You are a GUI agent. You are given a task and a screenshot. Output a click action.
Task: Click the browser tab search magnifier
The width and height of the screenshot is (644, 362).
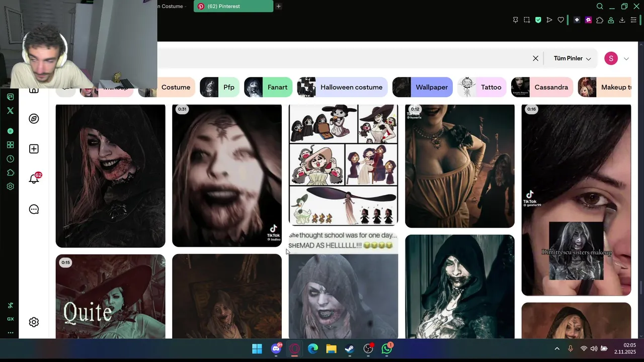600,7
